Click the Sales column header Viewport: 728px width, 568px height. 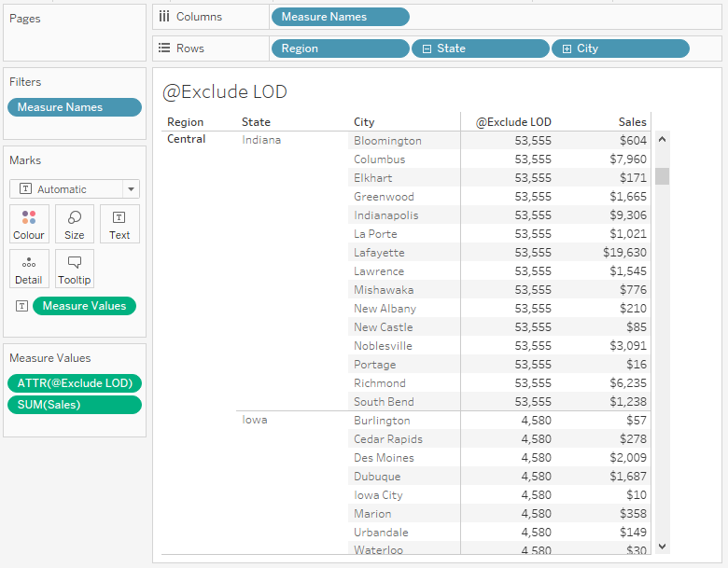pos(632,122)
